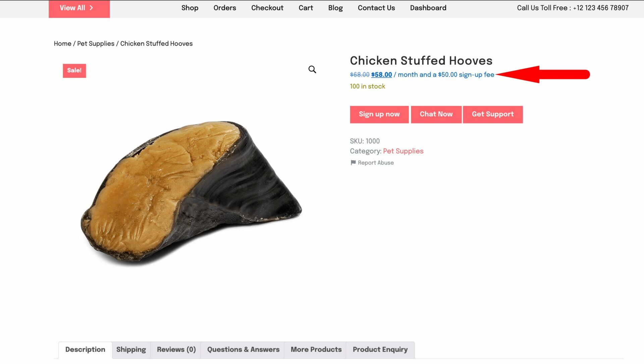Screen dimensions: 644x364
Task: Go to the Orders page
Action: 225,8
